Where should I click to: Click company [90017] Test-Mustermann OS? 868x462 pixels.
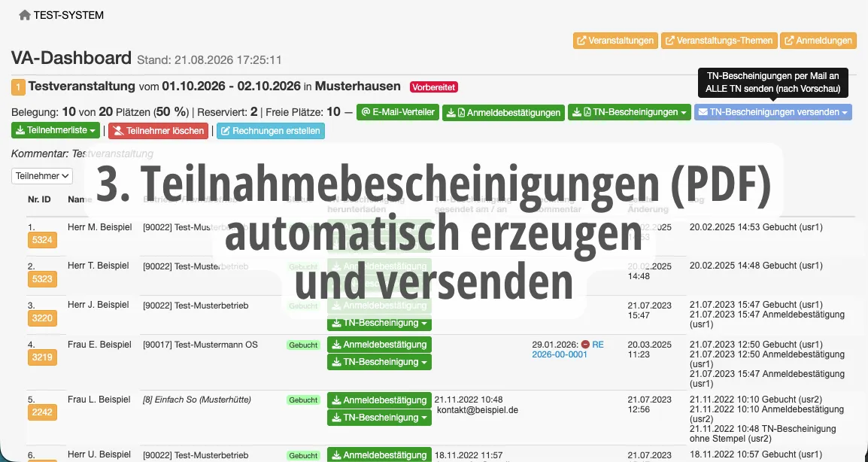click(x=200, y=345)
